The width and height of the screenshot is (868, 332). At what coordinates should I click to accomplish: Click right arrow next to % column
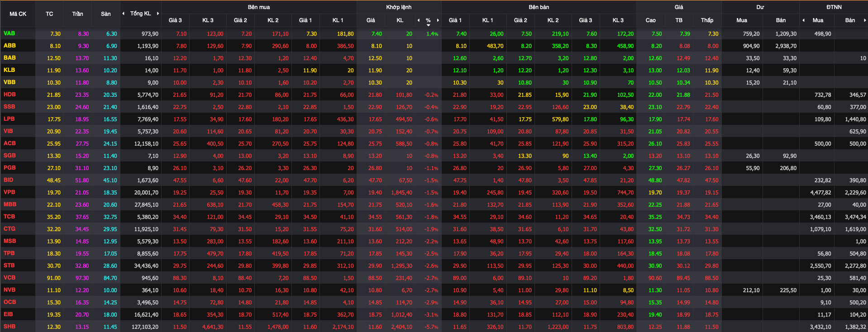(438, 20)
